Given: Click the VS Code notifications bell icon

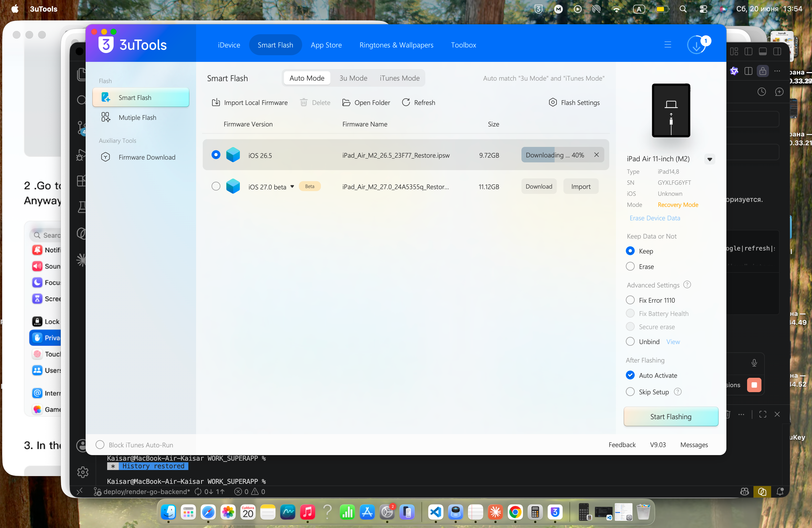Looking at the screenshot, I should point(780,491).
